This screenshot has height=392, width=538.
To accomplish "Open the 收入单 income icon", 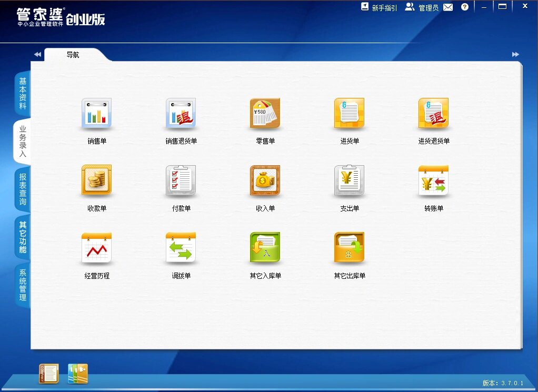I will pyautogui.click(x=265, y=180).
